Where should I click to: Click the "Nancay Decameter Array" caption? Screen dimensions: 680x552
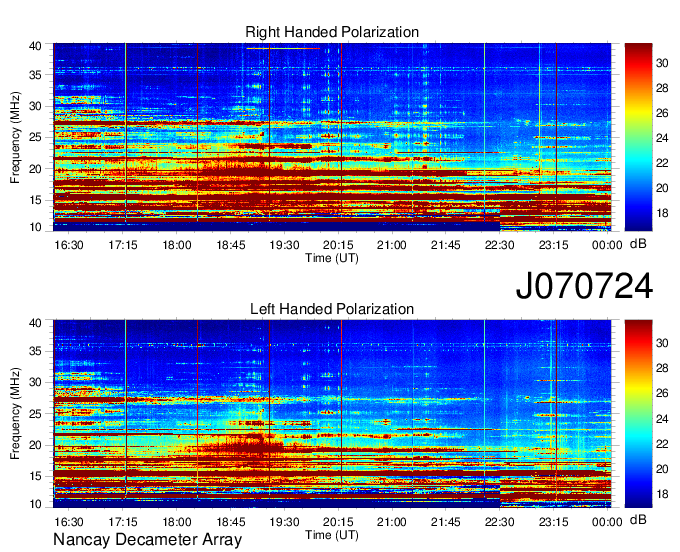[x=147, y=540]
